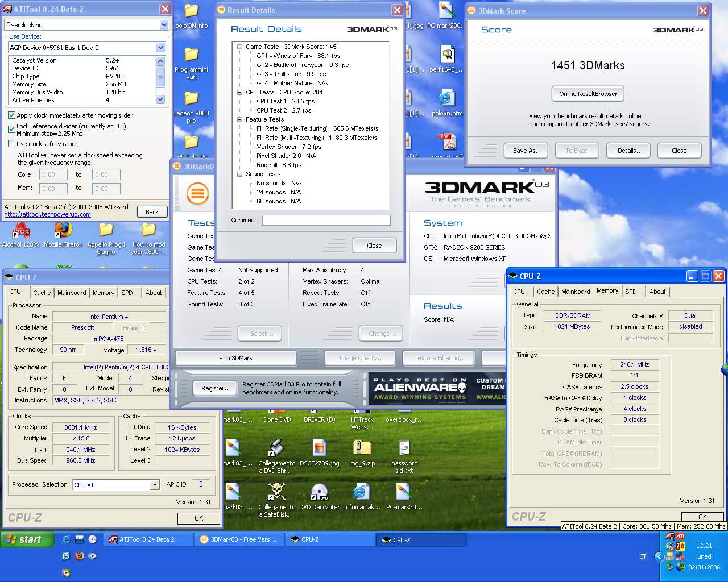Image resolution: width=728 pixels, height=582 pixels.
Task: Click the Start button on taskbar
Action: (x=27, y=539)
